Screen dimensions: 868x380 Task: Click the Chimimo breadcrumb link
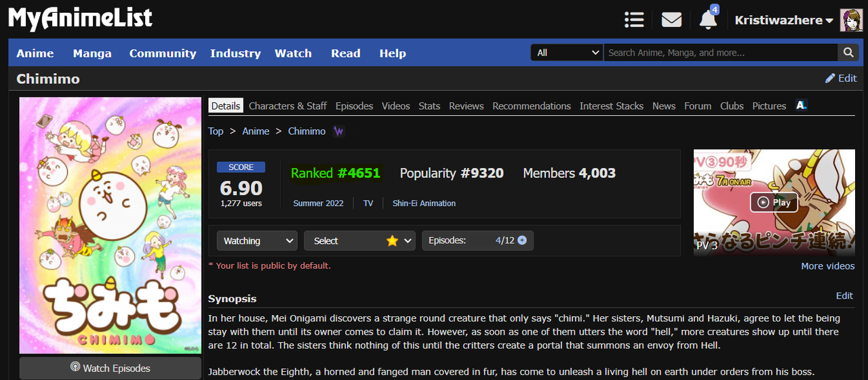coord(307,131)
